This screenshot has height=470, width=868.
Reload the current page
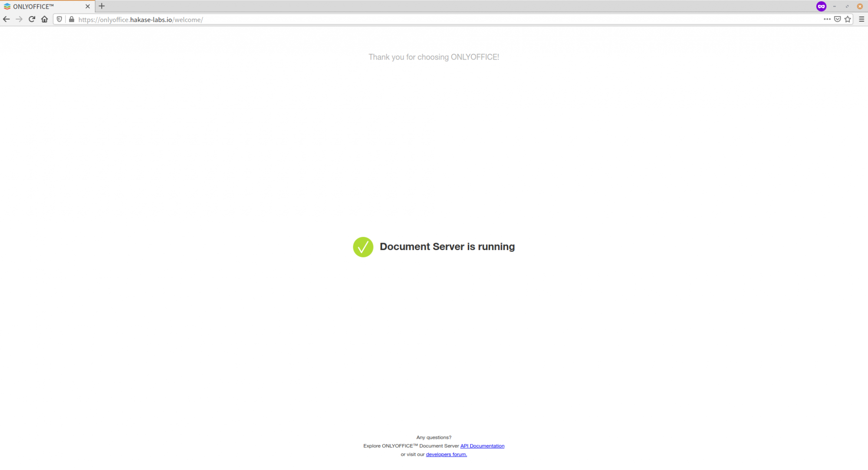coord(32,19)
